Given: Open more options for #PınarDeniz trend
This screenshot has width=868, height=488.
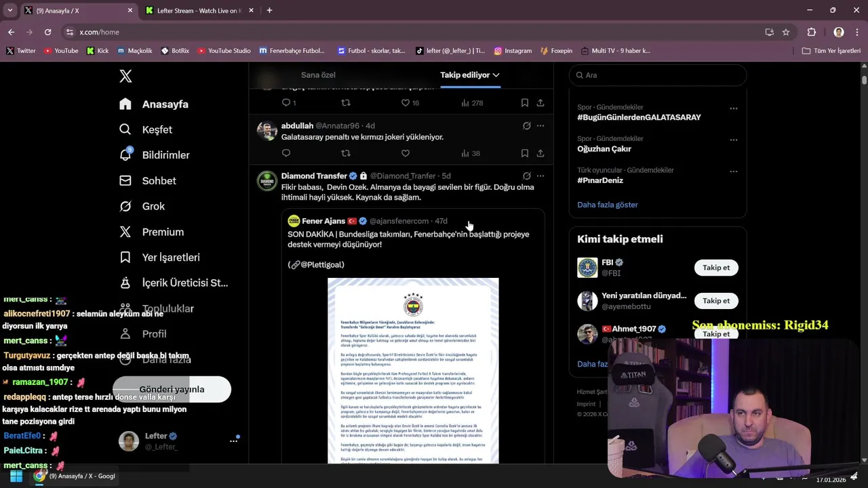Looking at the screenshot, I should (x=733, y=171).
